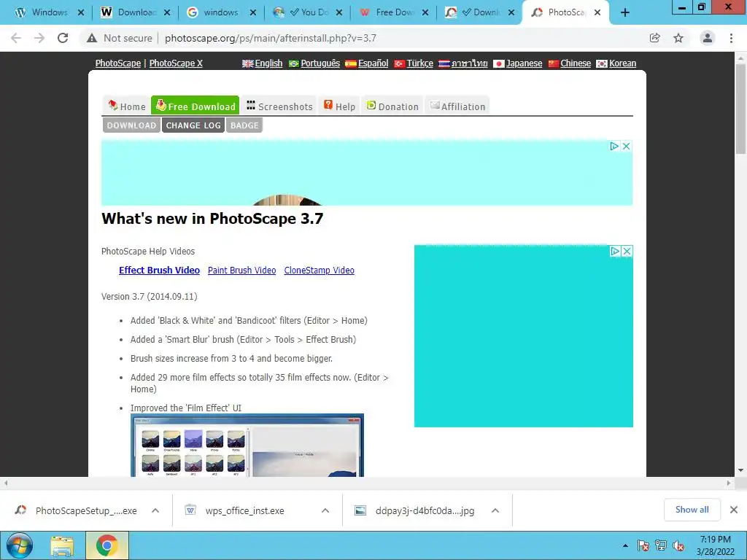Open options arrow for wps_office_inst.exe download

(325, 510)
